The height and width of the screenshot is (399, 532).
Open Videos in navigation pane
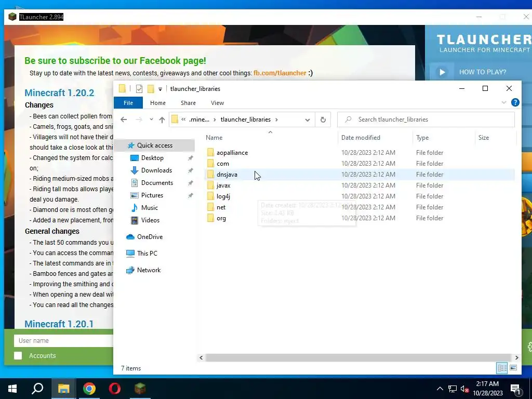coord(150,220)
